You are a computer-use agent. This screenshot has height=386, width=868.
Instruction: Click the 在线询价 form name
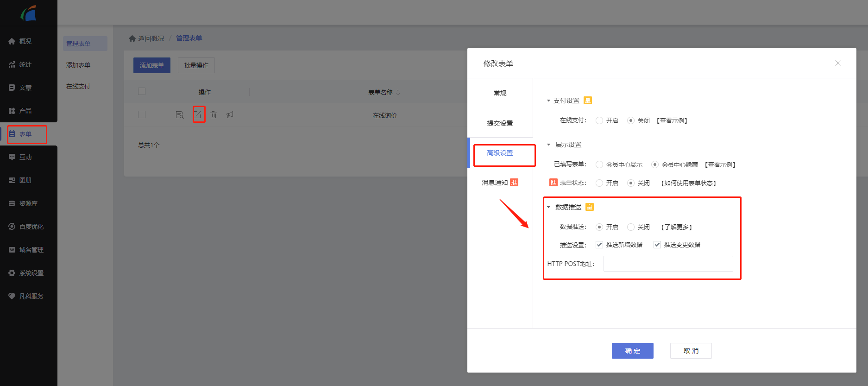[x=385, y=115]
